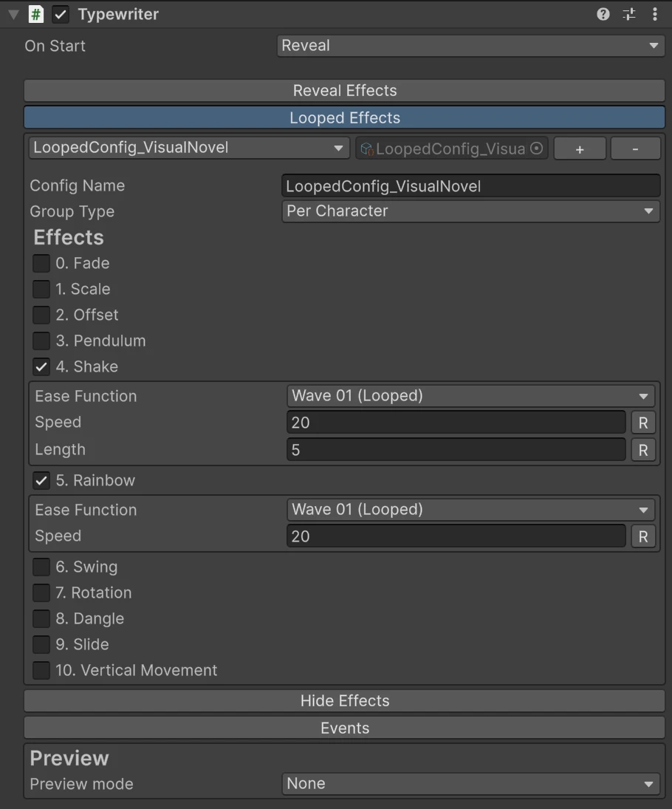This screenshot has height=809, width=672.
Task: Reset the Shake Speed with R button
Action: pyautogui.click(x=643, y=423)
